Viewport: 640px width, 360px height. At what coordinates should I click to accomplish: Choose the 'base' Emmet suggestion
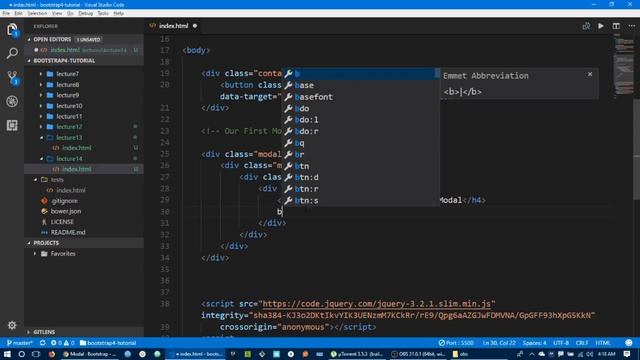360,85
